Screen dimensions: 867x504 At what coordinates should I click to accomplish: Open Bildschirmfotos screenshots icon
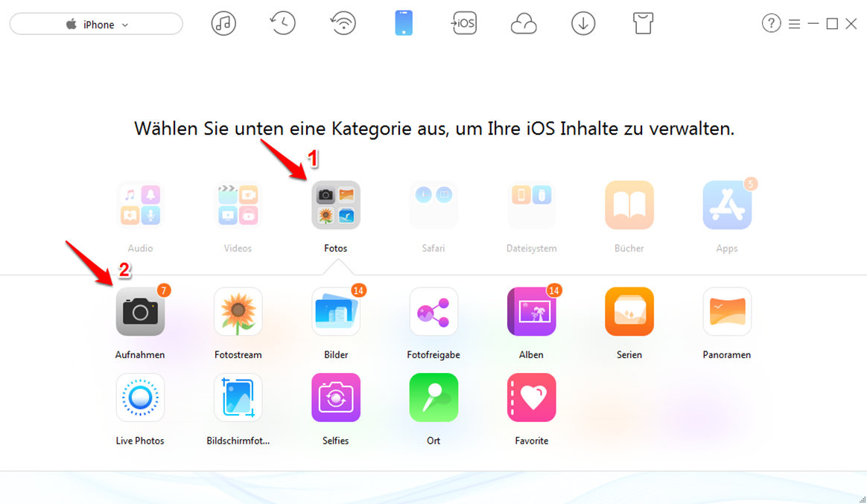[238, 398]
